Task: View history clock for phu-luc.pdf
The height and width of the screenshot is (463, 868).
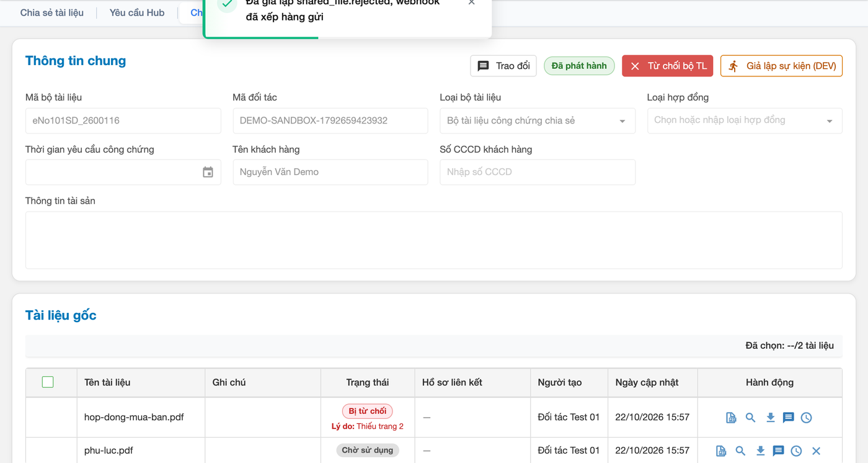Action: (x=796, y=451)
